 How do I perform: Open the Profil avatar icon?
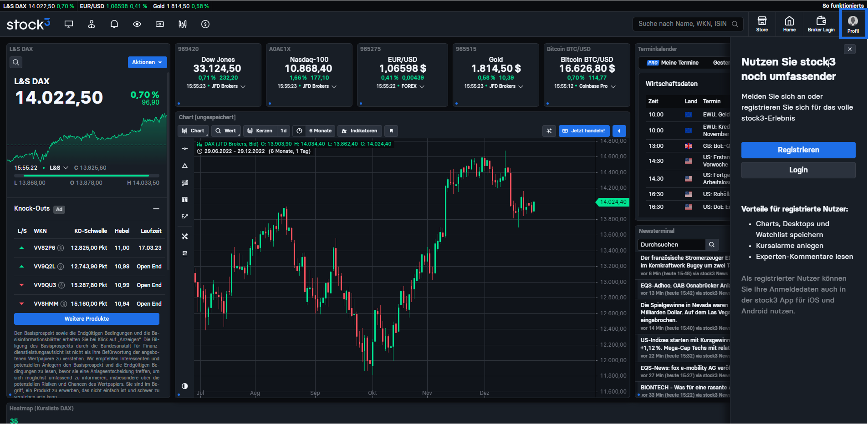[x=853, y=24]
